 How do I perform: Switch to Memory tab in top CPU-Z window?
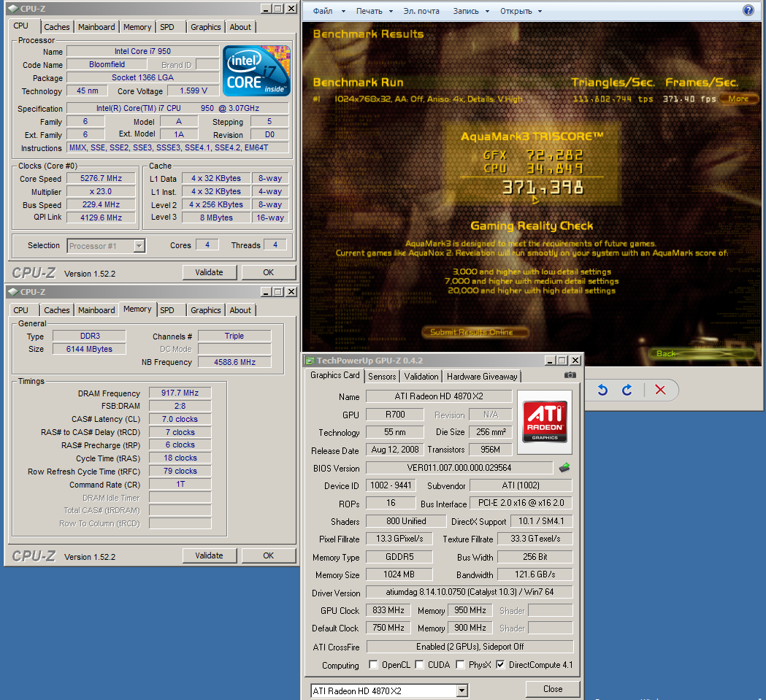click(137, 27)
